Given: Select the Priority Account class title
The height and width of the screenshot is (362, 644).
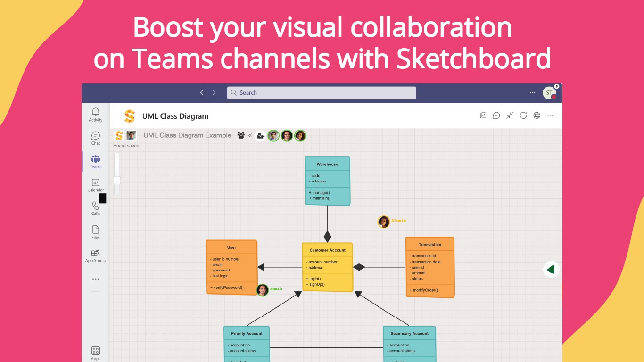Looking at the screenshot, I should (x=247, y=334).
